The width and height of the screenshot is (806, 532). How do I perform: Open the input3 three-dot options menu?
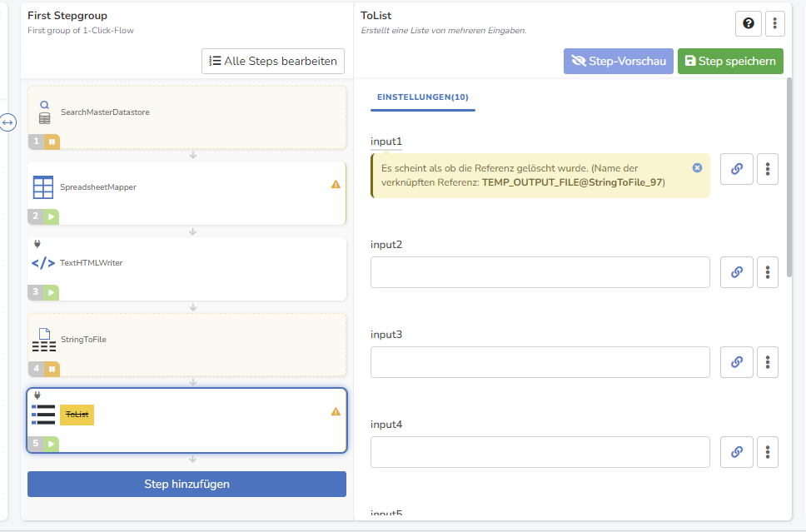tap(768, 362)
